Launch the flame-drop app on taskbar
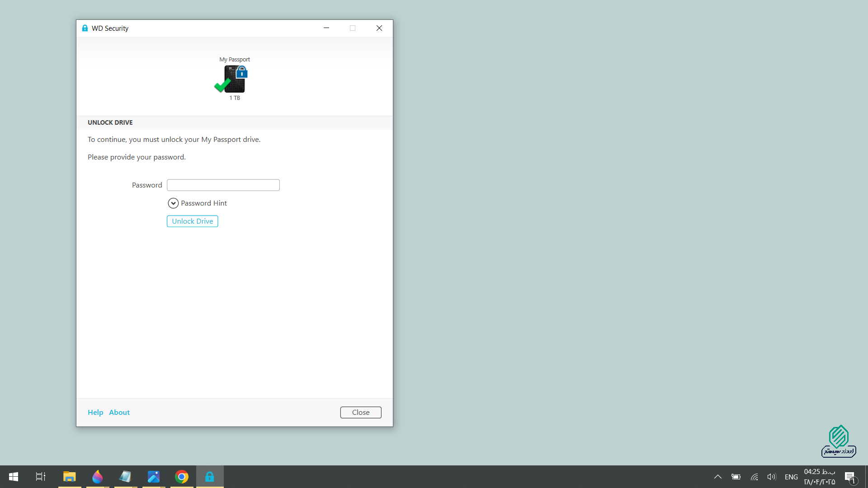 pyautogui.click(x=98, y=477)
